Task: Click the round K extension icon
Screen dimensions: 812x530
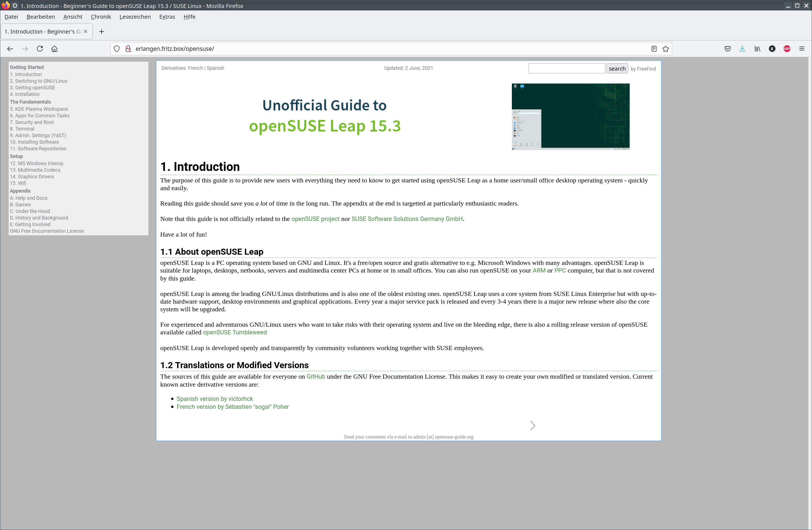Action: point(772,49)
